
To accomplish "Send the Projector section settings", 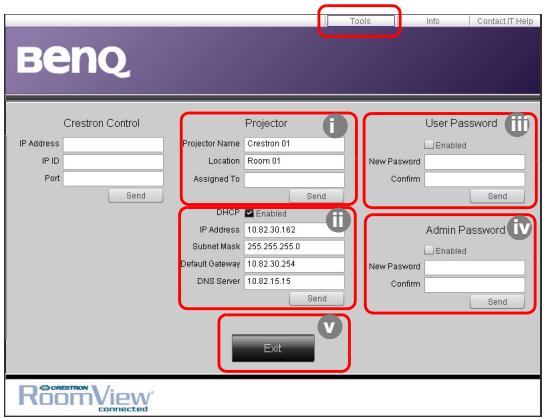I will point(316,196).
